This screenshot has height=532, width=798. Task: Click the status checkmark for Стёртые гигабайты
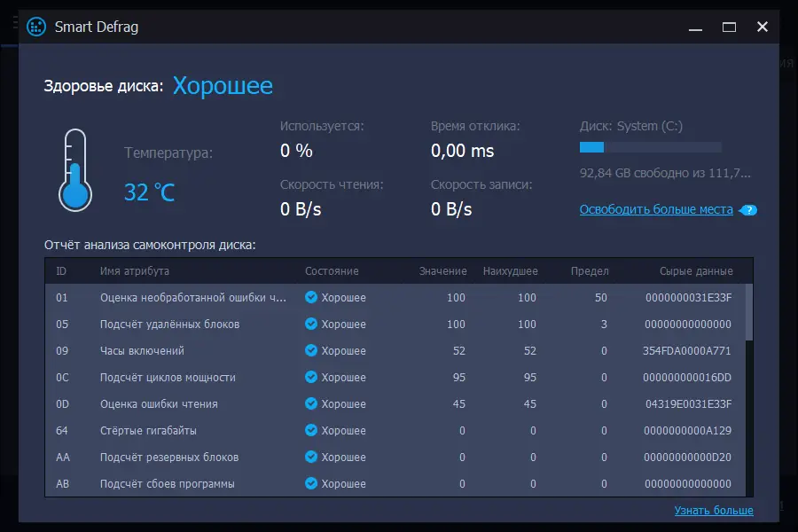[x=310, y=431]
